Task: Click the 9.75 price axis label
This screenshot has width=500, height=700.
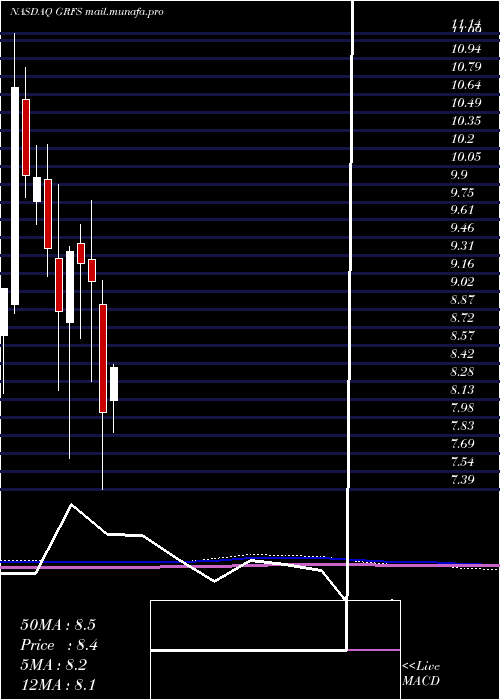Action: (x=462, y=192)
